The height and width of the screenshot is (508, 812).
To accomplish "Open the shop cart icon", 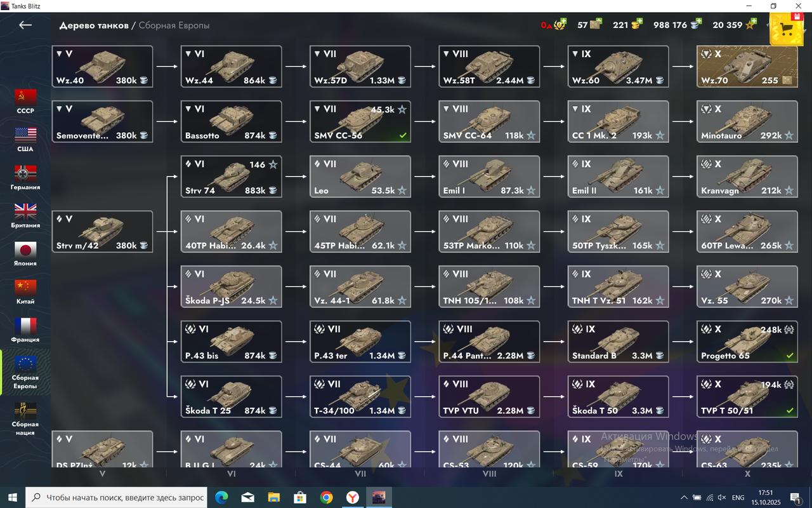I will pyautogui.click(x=786, y=28).
